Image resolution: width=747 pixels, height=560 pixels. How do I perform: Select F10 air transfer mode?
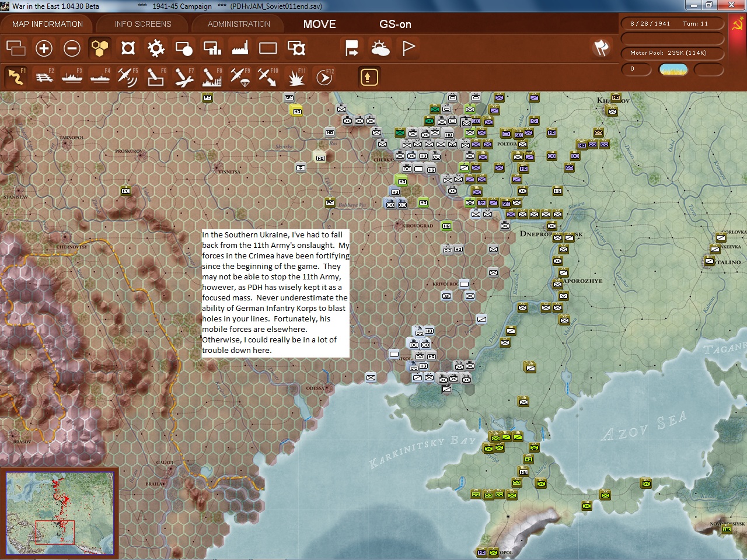[x=268, y=76]
